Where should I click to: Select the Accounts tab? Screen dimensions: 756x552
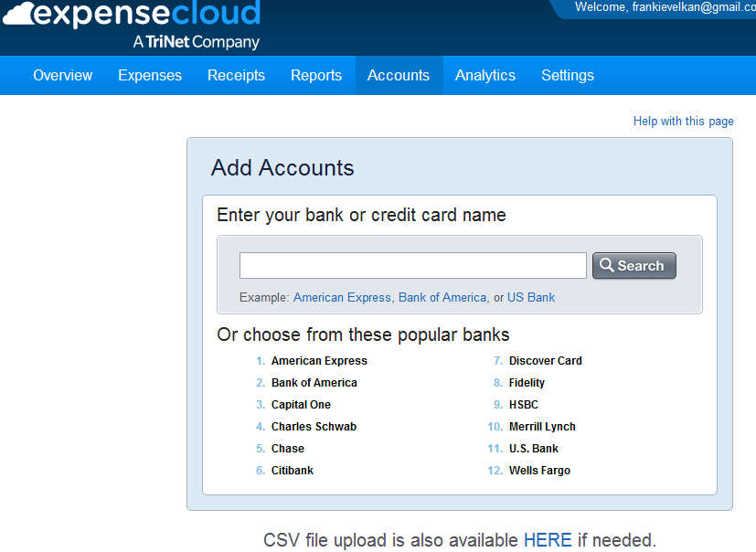click(x=399, y=75)
